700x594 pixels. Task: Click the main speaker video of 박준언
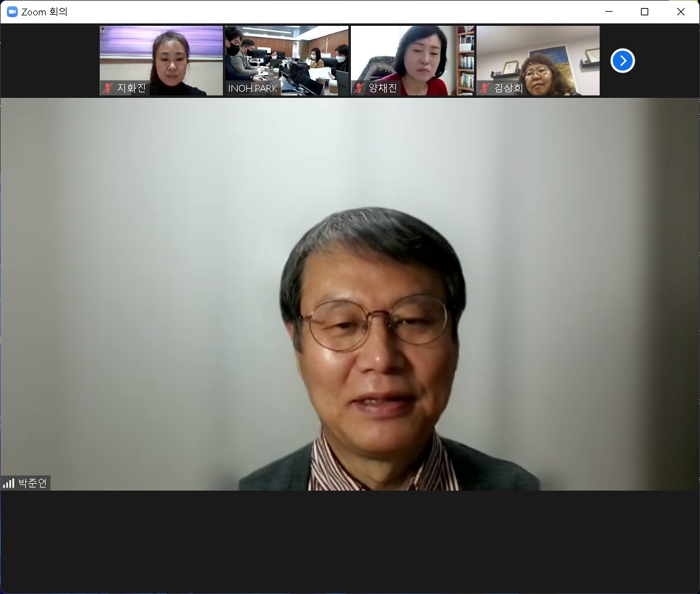pos(350,295)
